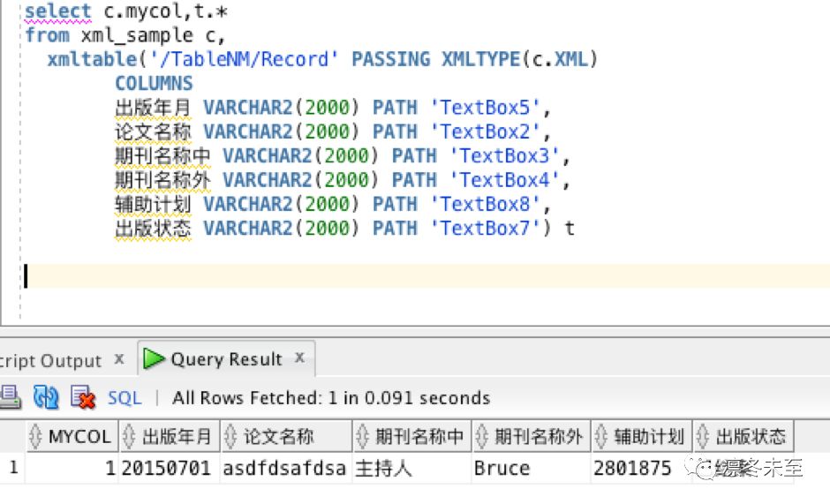Click XMLTYPE function in editor
The width and height of the screenshot is (830, 504).
tap(480, 59)
